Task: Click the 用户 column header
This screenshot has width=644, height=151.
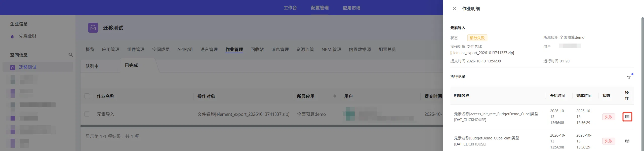Action: 348,96
